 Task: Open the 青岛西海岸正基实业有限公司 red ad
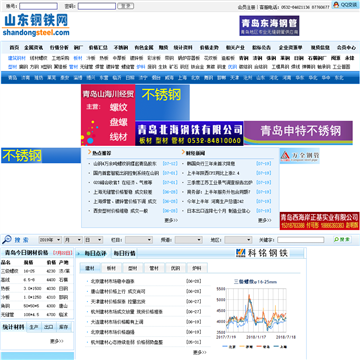(x=319, y=221)
